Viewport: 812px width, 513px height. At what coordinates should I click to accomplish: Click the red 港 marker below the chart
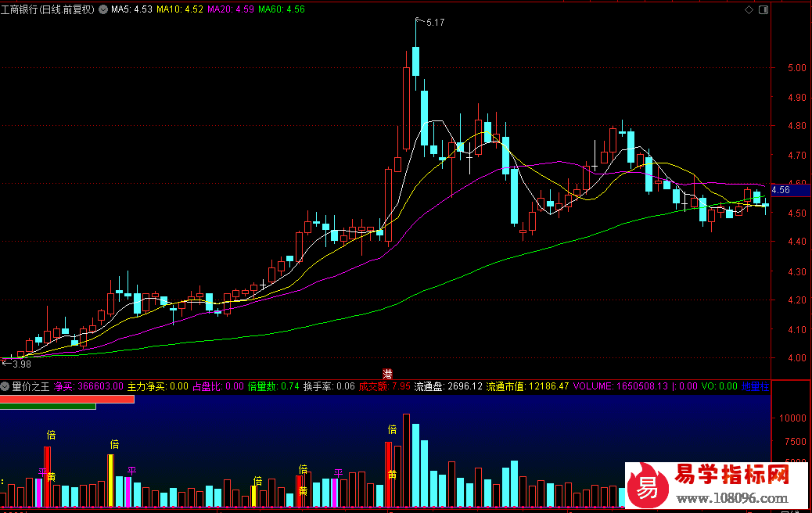(387, 374)
